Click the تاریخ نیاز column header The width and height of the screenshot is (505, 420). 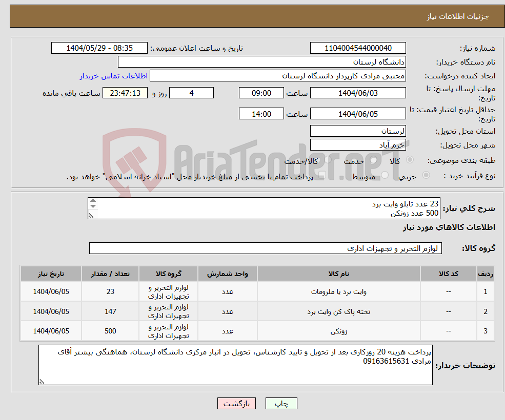[51, 274]
